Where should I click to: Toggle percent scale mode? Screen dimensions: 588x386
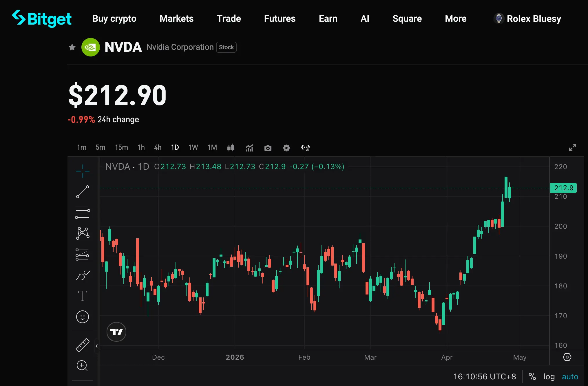532,376
